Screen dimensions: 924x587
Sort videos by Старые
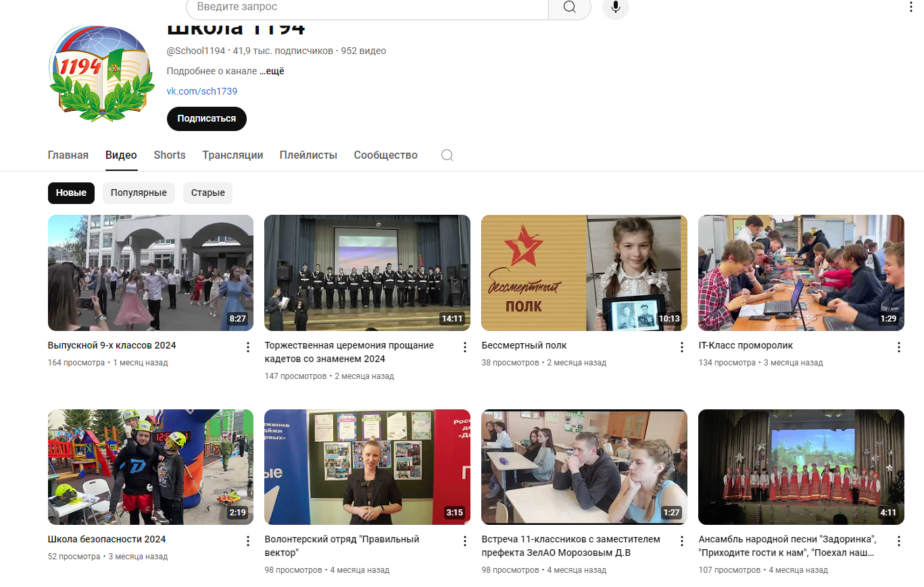[208, 193]
